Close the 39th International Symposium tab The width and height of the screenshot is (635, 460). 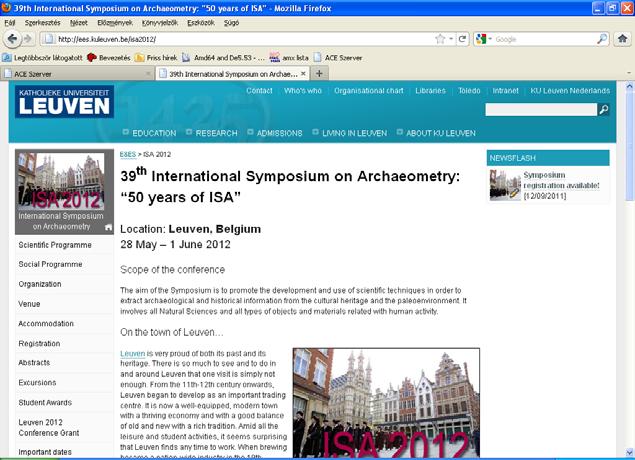[303, 74]
